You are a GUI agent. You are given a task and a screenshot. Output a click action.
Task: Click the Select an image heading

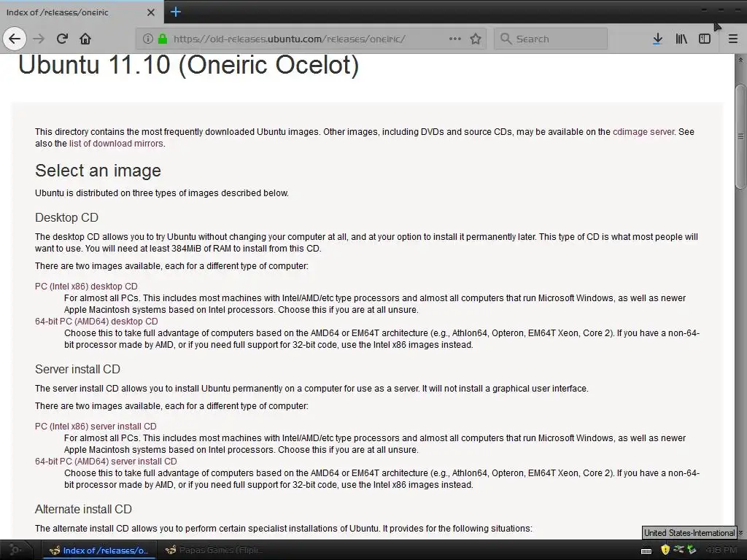(x=98, y=171)
